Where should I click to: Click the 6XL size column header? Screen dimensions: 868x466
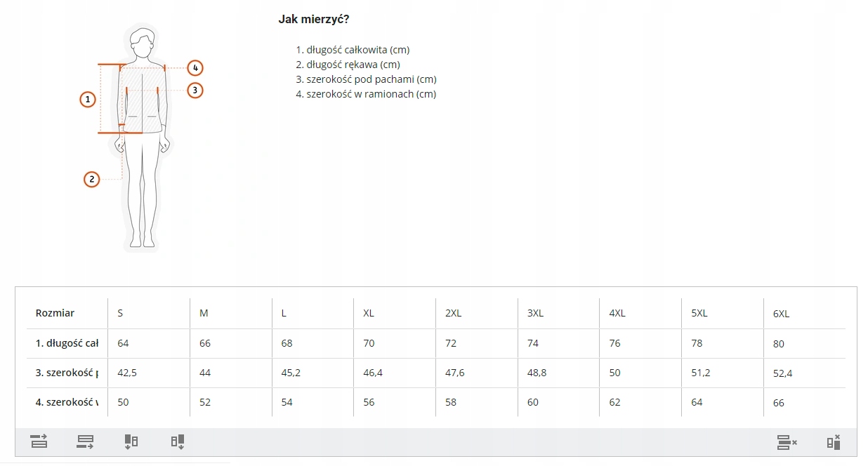pyautogui.click(x=781, y=314)
